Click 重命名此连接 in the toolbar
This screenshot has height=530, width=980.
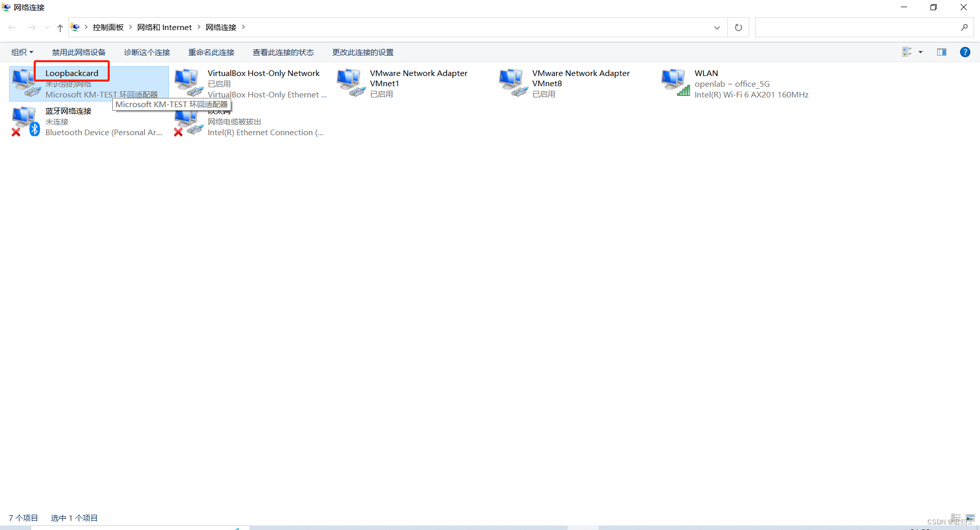tap(211, 53)
